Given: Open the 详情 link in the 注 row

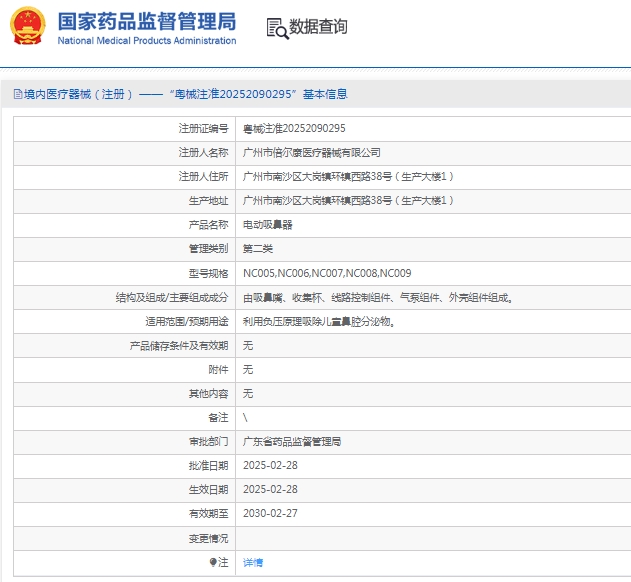Looking at the screenshot, I should point(253,562).
